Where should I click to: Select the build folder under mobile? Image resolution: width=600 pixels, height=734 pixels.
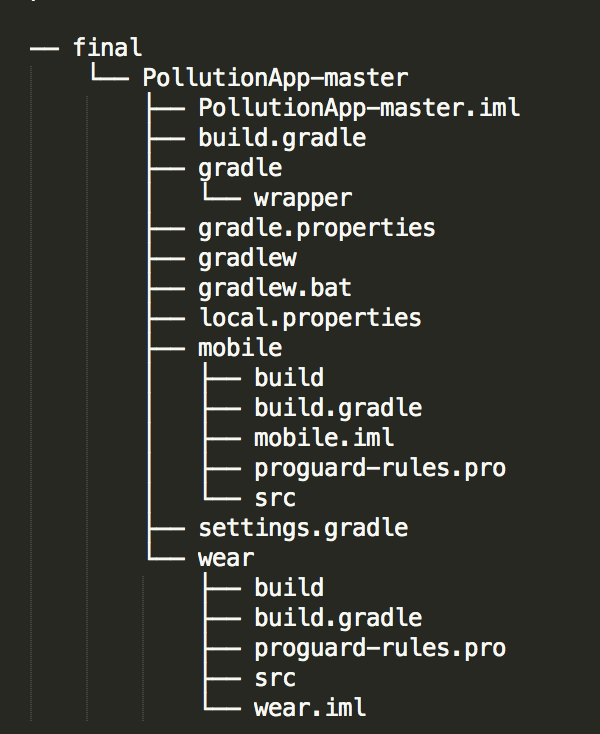click(289, 378)
